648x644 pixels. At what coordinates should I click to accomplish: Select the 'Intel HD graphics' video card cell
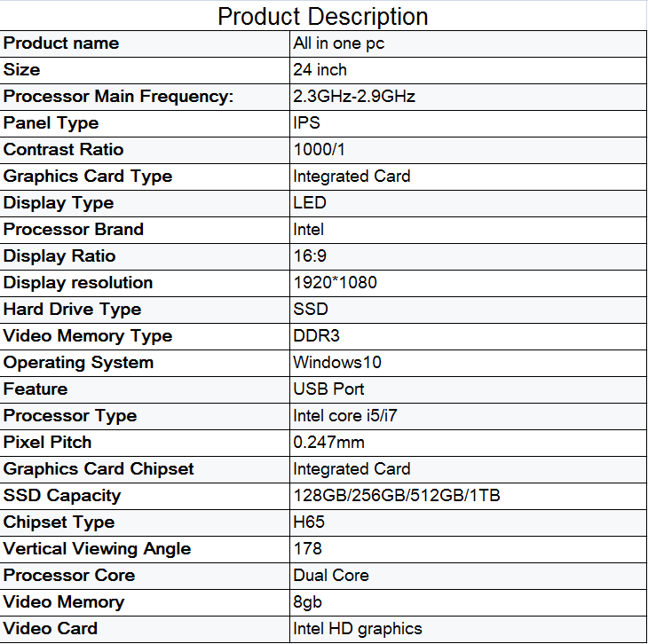pos(468,629)
